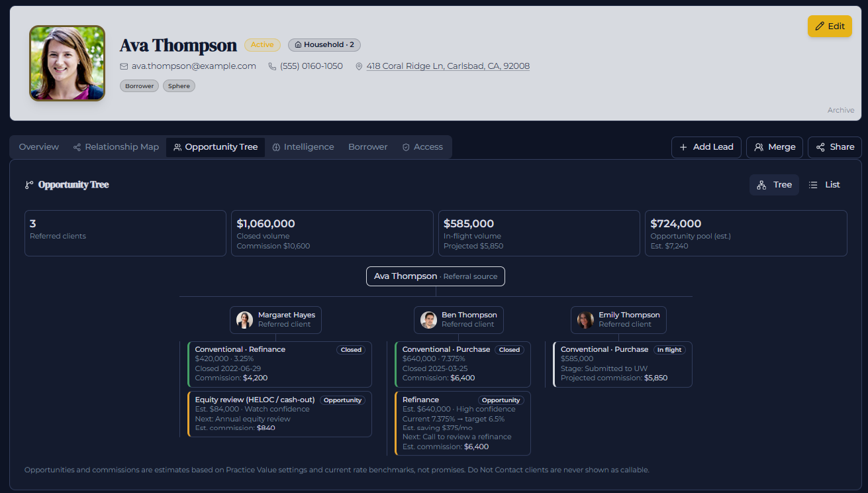Image resolution: width=868 pixels, height=493 pixels.
Task: Open the Borrower tab
Action: tap(368, 147)
